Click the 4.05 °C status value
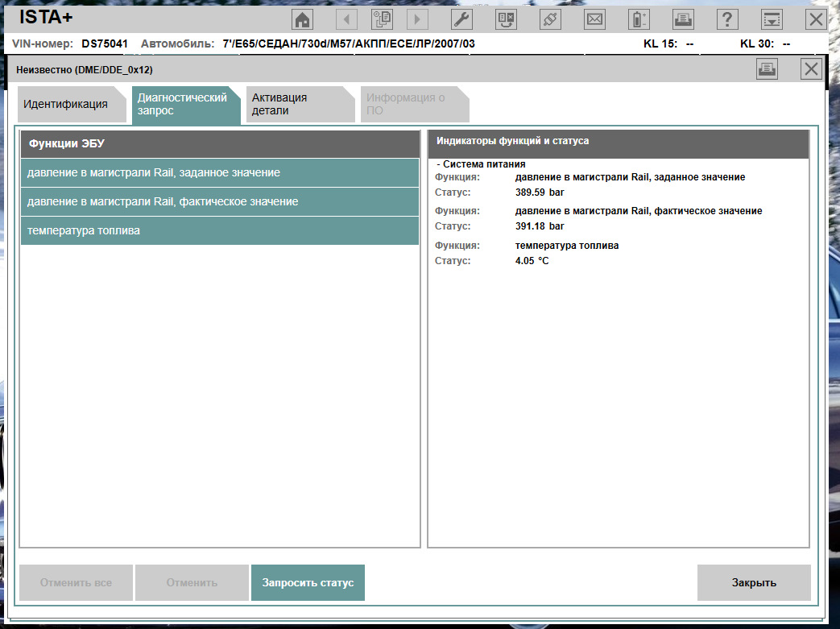 click(532, 261)
